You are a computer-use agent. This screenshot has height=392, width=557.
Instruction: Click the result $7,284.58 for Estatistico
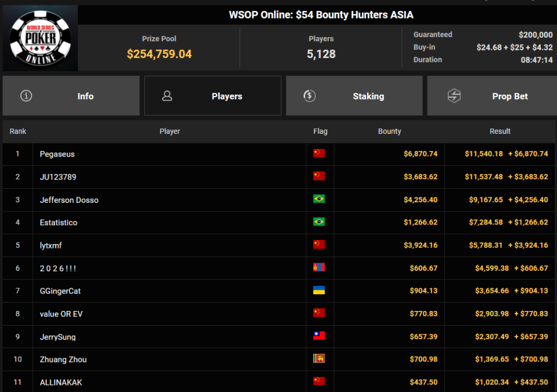(486, 222)
